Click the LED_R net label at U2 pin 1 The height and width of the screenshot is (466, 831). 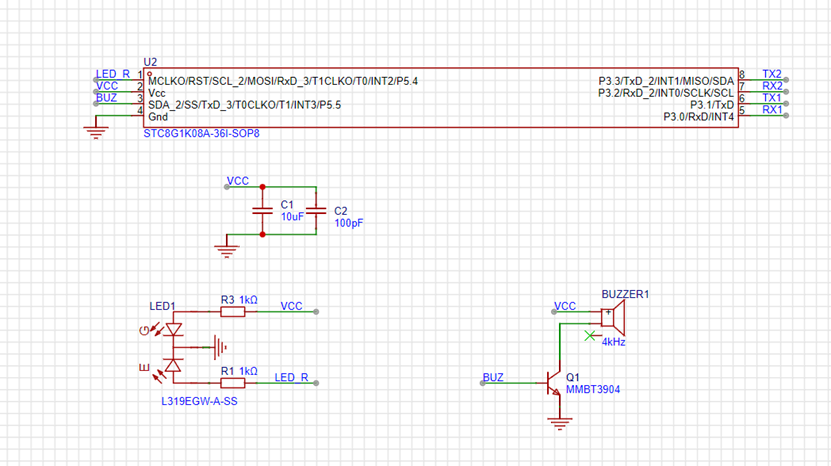112,74
